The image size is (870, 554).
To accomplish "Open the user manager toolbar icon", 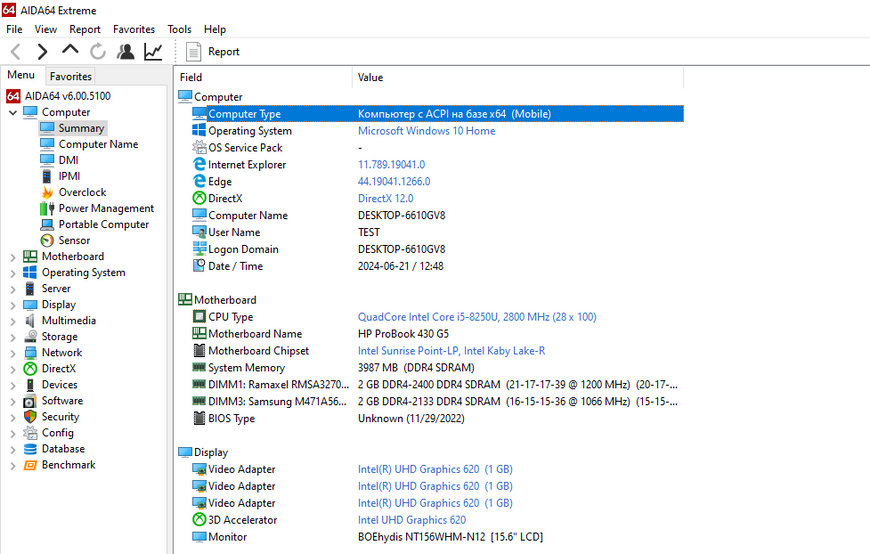I will coord(126,52).
